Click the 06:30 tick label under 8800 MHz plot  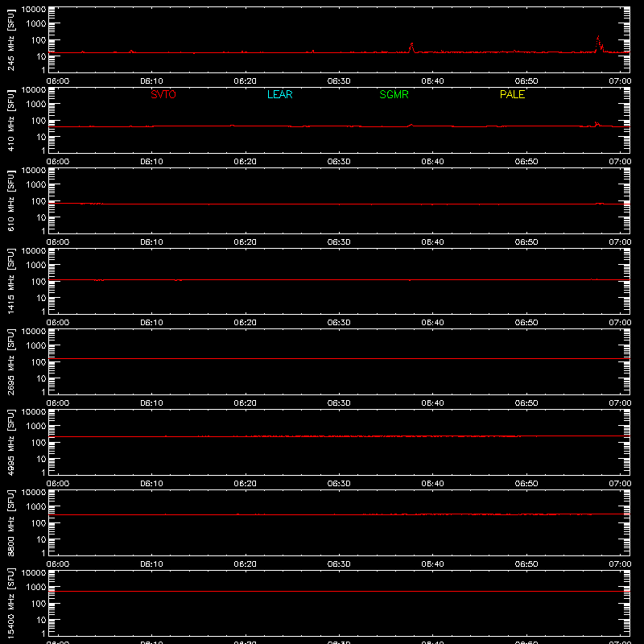pos(339,564)
